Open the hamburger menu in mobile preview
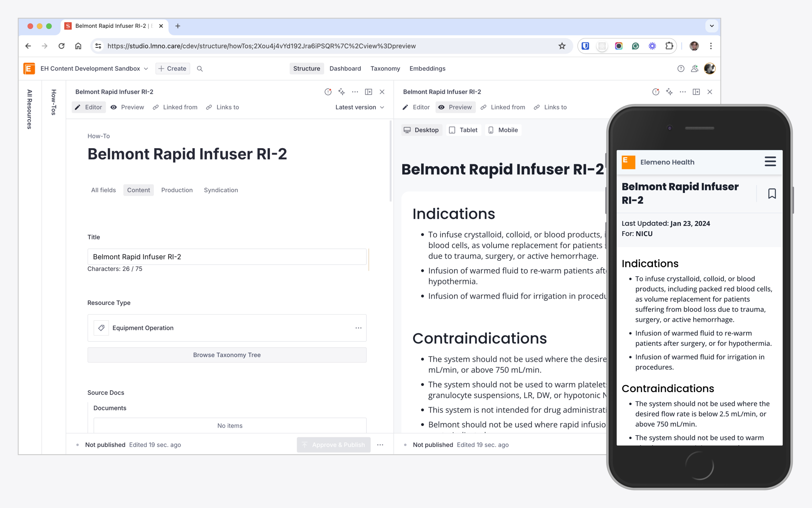This screenshot has width=812, height=508. (770, 161)
